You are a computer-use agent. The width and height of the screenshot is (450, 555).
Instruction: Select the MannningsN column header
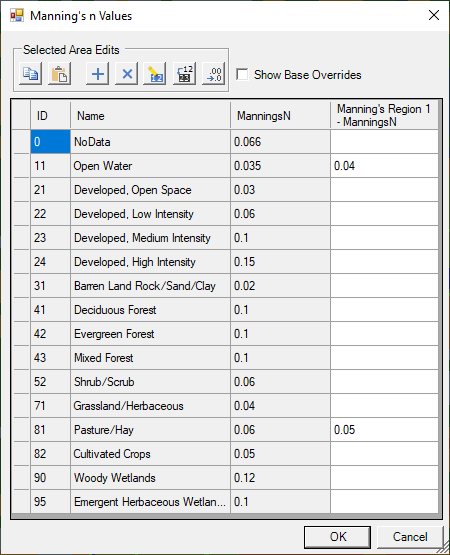pos(280,115)
